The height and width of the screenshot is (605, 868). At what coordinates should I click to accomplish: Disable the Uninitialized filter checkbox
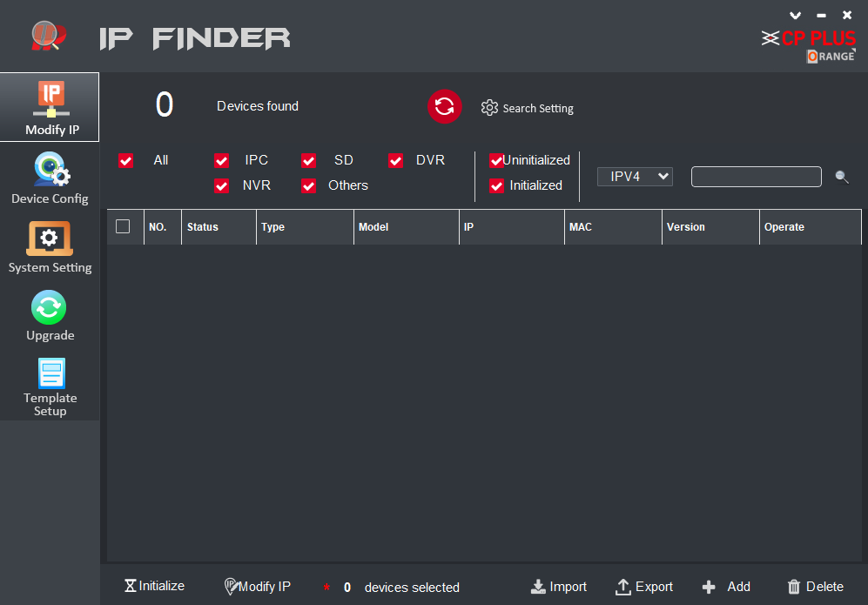496,160
